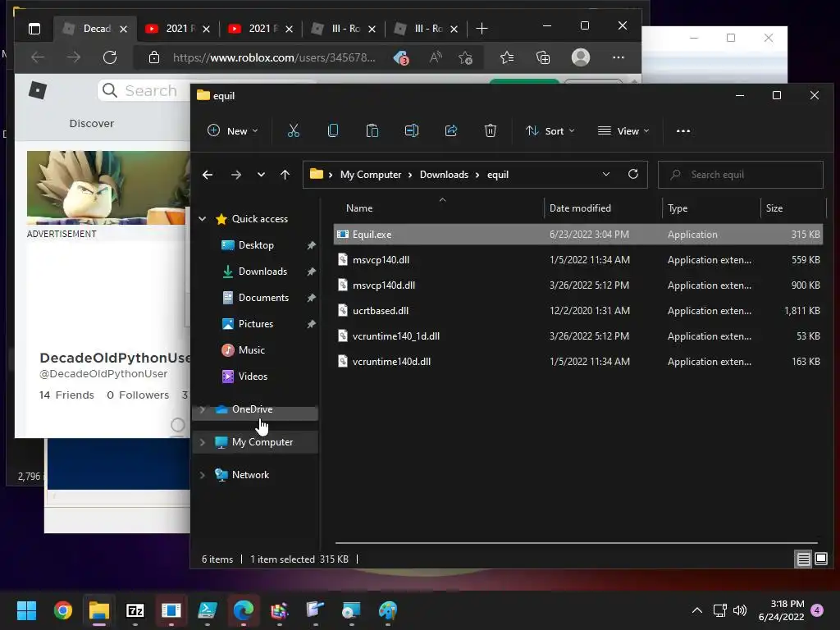Open recent locations dropdown arrow

coord(261,175)
